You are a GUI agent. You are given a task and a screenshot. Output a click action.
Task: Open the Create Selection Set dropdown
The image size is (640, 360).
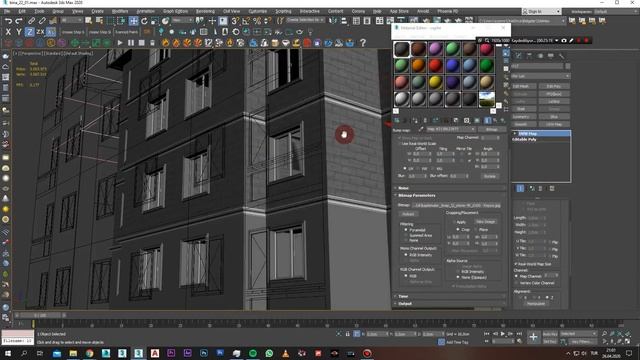tap(305, 20)
